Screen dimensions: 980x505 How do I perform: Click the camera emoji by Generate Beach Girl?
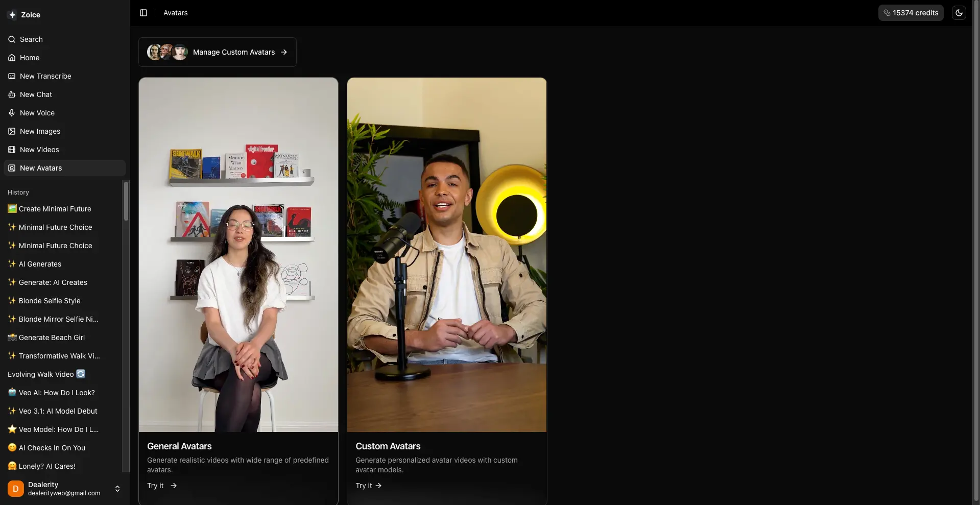[12, 337]
